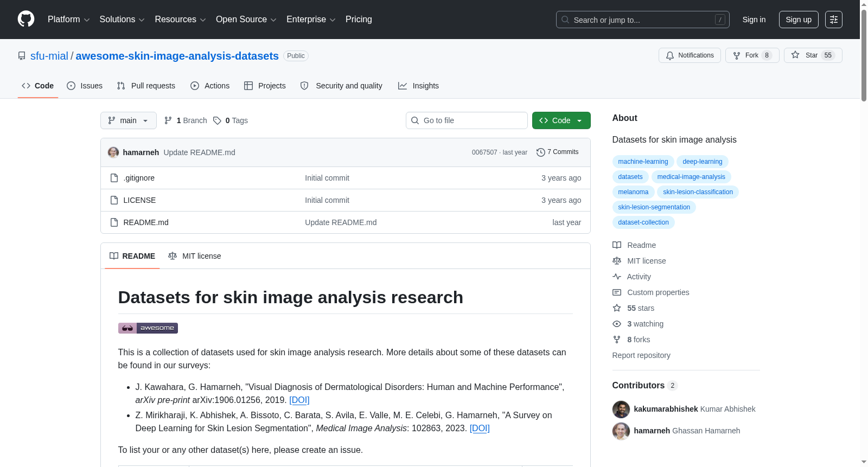Click the book icon next to Readme
The image size is (868, 467).
(x=617, y=245)
